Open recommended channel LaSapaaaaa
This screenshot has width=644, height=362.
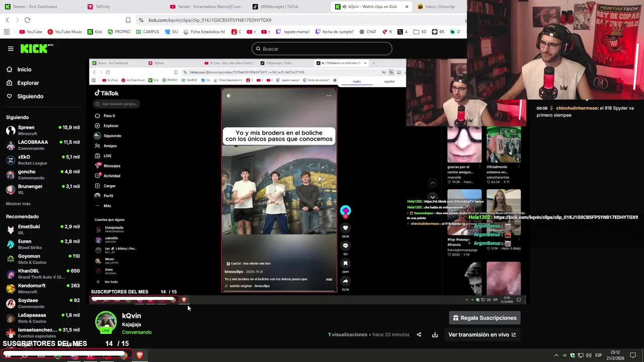[43, 318]
